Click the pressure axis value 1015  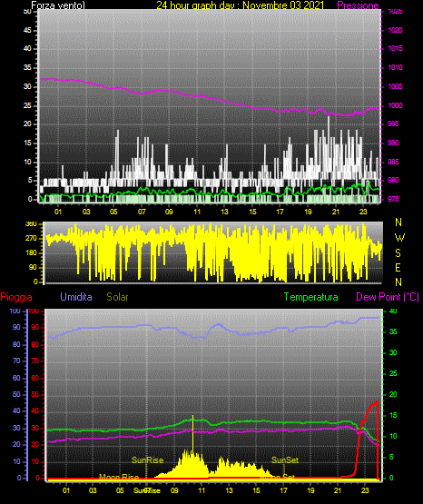[395, 48]
